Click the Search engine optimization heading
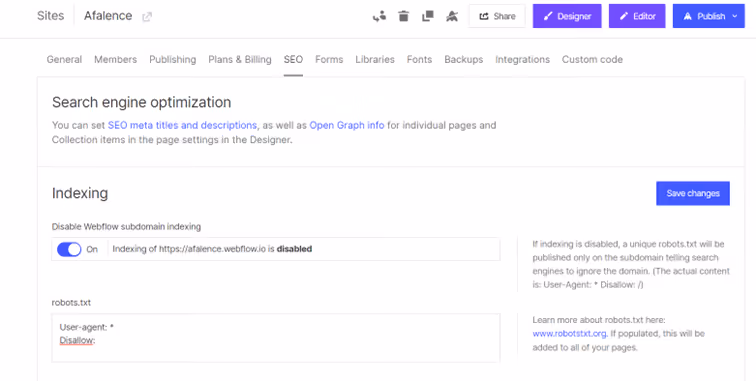The width and height of the screenshot is (756, 381). pyautogui.click(x=141, y=102)
